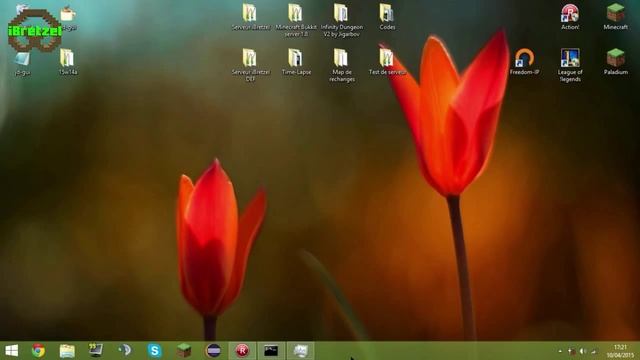Open the Time-Lapse folder
The image size is (640, 360).
click(296, 61)
